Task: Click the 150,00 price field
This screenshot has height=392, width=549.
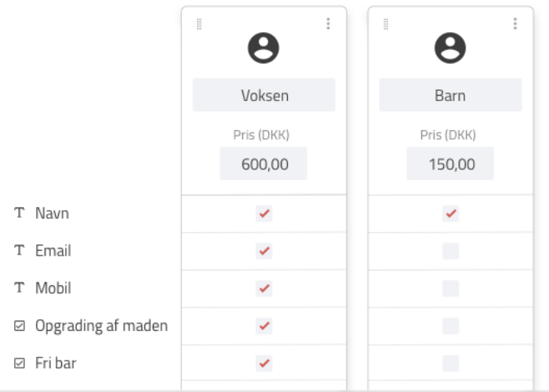Action: pyautogui.click(x=450, y=163)
